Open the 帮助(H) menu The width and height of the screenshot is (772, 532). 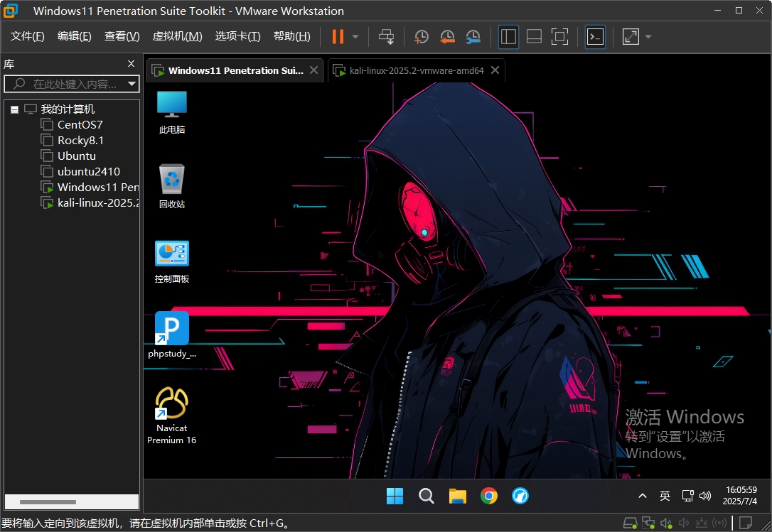[292, 36]
